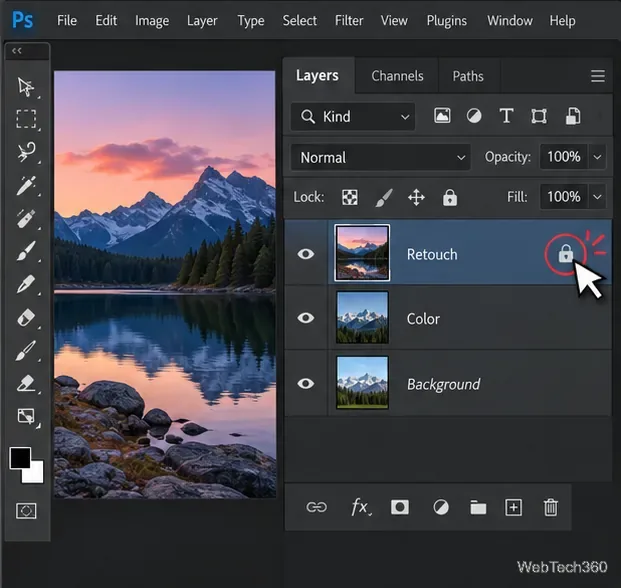
Task: Click the white background color swatch
Action: click(x=35, y=474)
